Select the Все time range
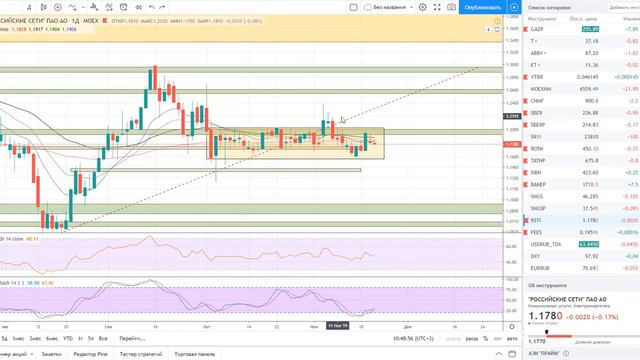 [x=103, y=338]
